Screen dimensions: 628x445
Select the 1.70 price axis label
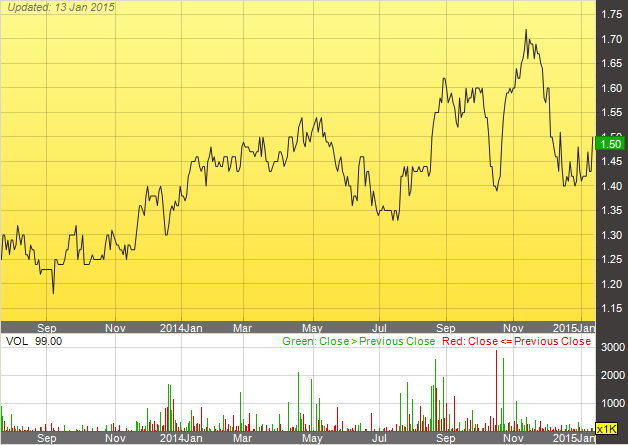[612, 39]
